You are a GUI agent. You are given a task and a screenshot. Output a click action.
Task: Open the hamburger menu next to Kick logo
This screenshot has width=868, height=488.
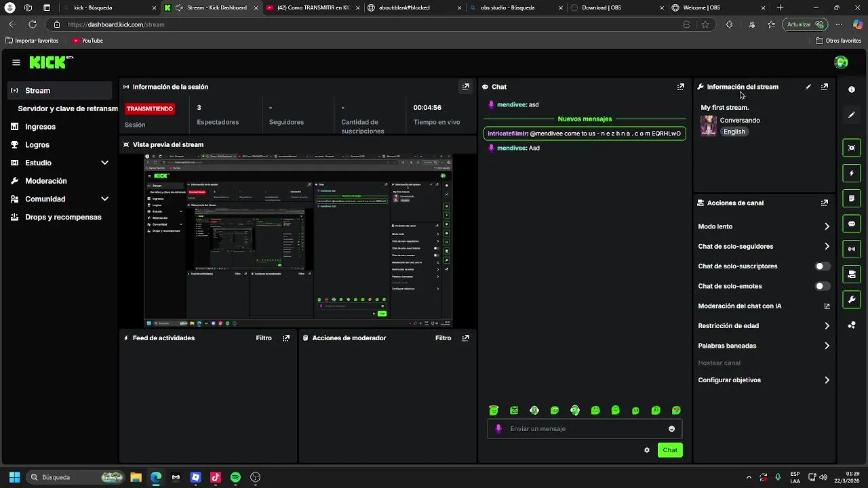[16, 62]
